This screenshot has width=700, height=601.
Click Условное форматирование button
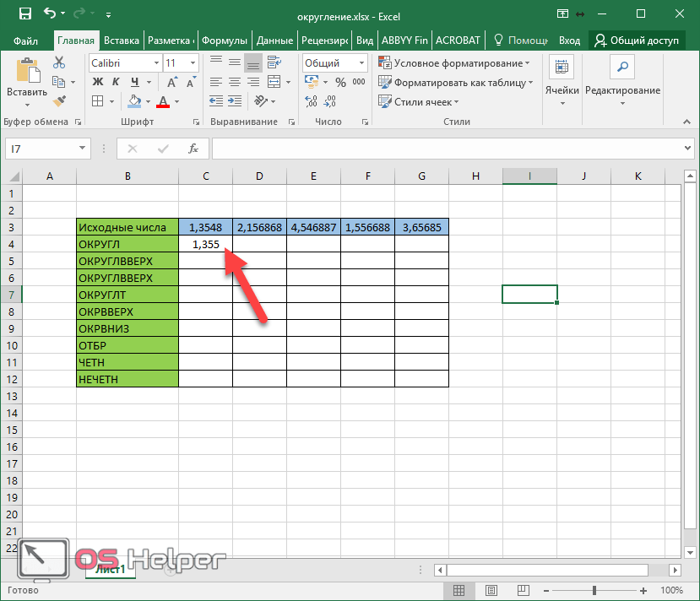[x=454, y=63]
